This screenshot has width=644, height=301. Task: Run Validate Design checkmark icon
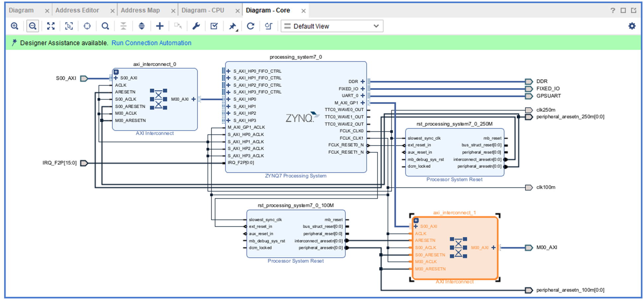point(214,26)
